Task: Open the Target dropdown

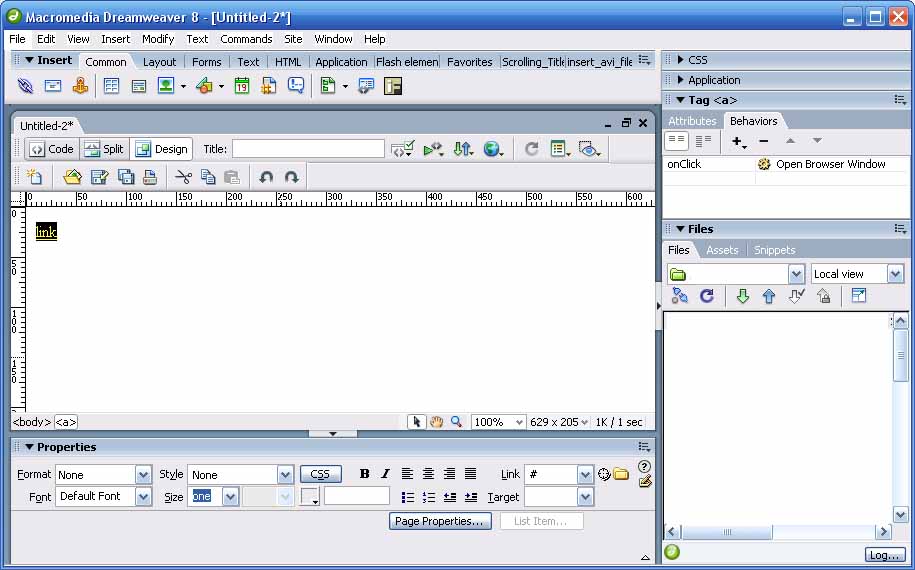Action: (x=585, y=497)
